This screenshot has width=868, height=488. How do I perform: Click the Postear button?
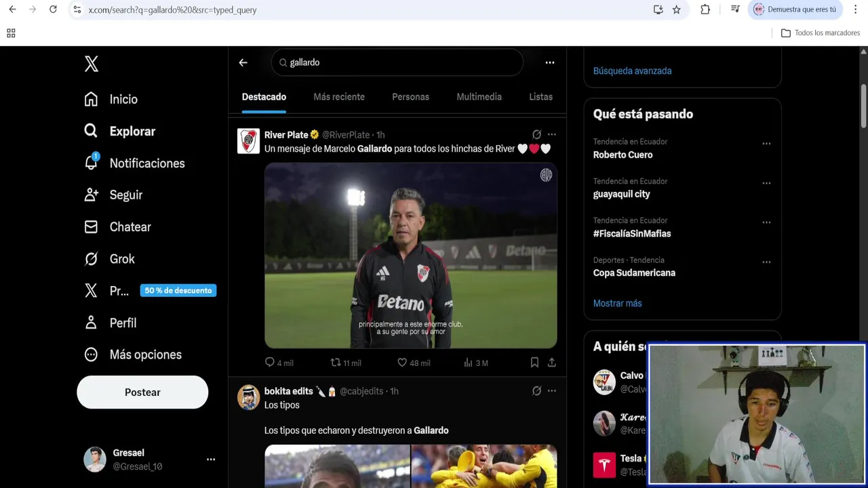point(142,392)
